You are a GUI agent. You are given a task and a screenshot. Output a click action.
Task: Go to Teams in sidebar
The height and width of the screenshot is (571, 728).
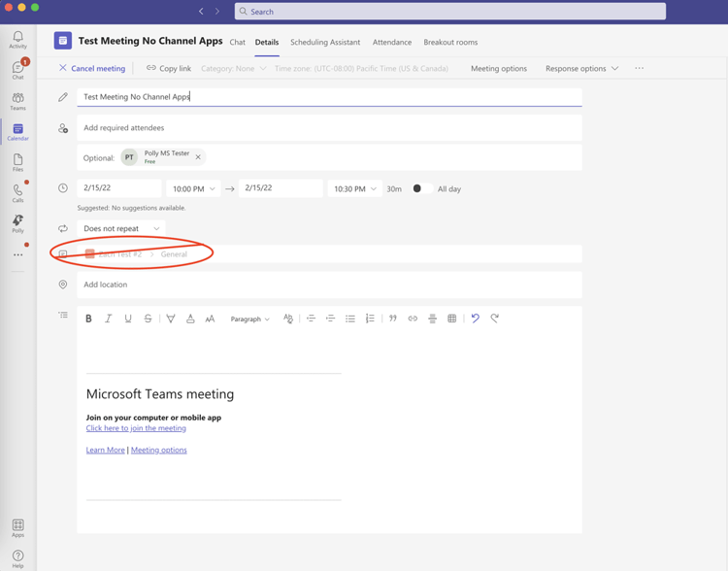17,101
